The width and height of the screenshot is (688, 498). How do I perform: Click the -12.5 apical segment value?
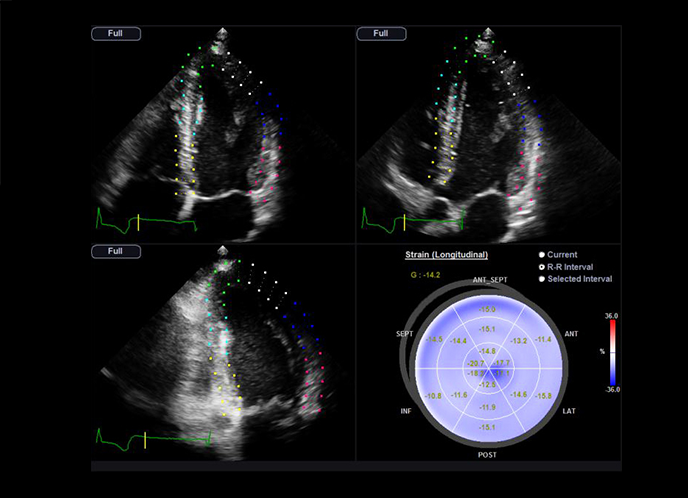(x=487, y=385)
